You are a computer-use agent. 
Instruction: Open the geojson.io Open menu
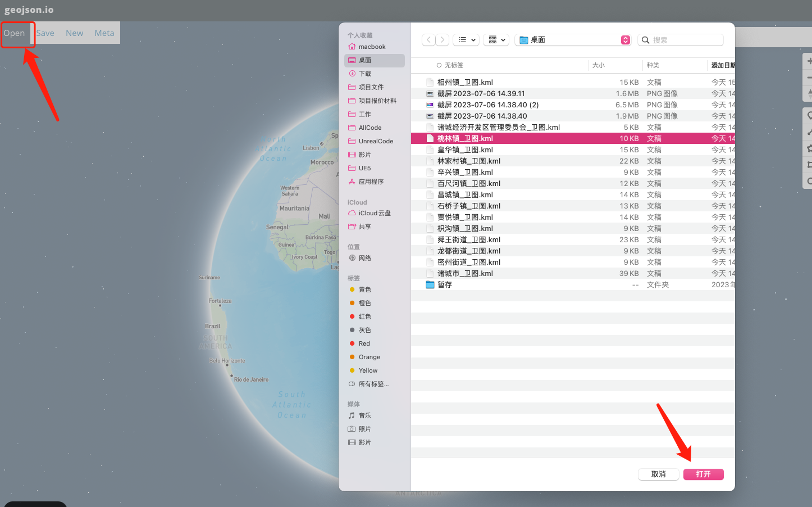(15, 33)
